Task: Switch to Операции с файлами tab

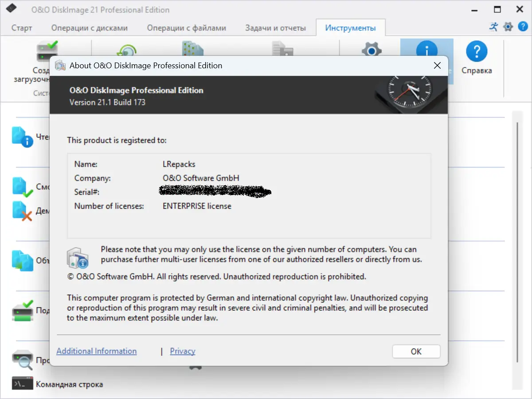Action: coord(187,28)
